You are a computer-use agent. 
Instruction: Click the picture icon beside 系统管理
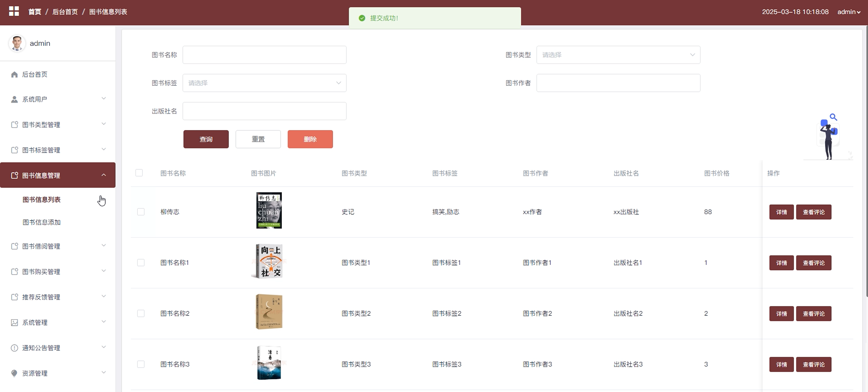click(x=14, y=323)
